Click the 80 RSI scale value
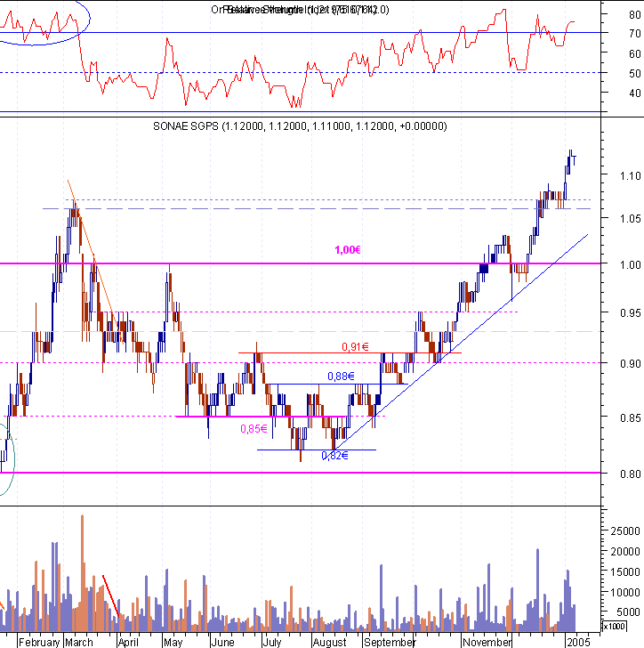This screenshot has width=644, height=648. pyautogui.click(x=635, y=14)
